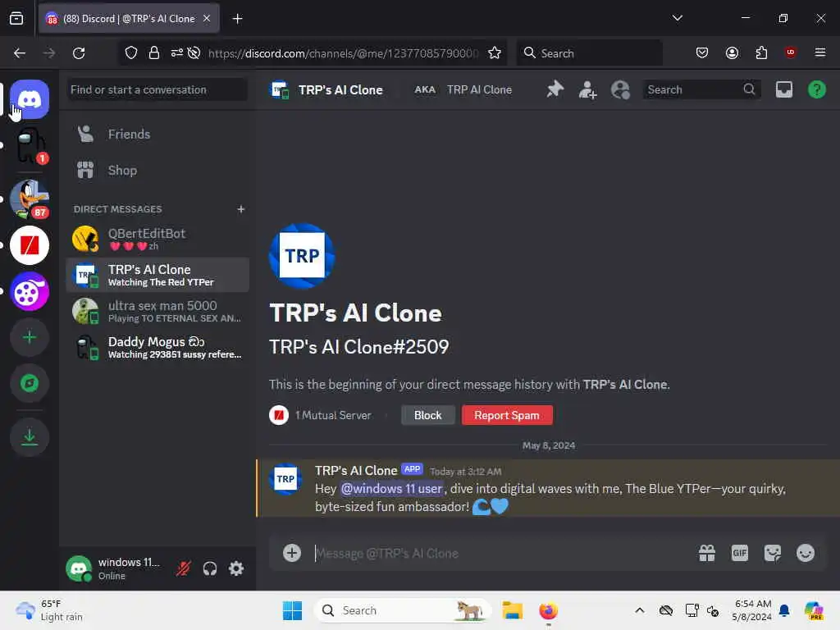
Task: Open File Explorer from taskbar
Action: 512,610
